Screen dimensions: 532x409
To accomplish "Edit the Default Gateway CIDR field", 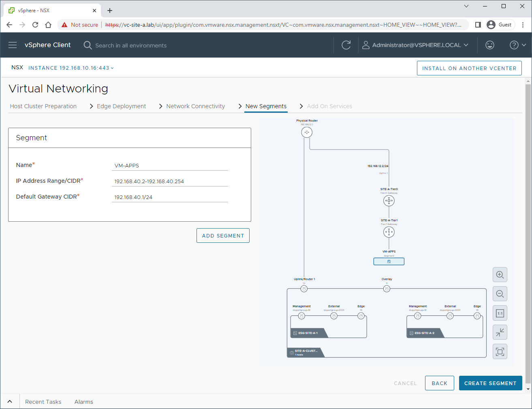I will pos(170,197).
